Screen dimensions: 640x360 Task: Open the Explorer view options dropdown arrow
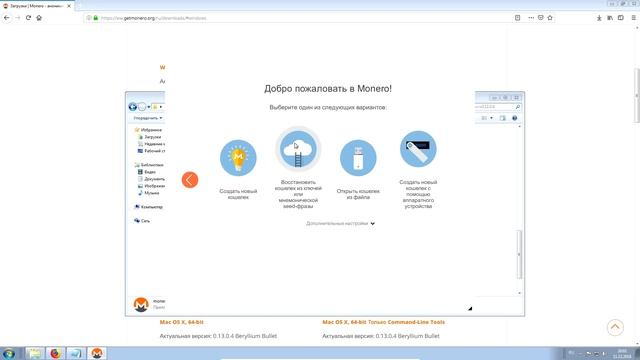(491, 118)
